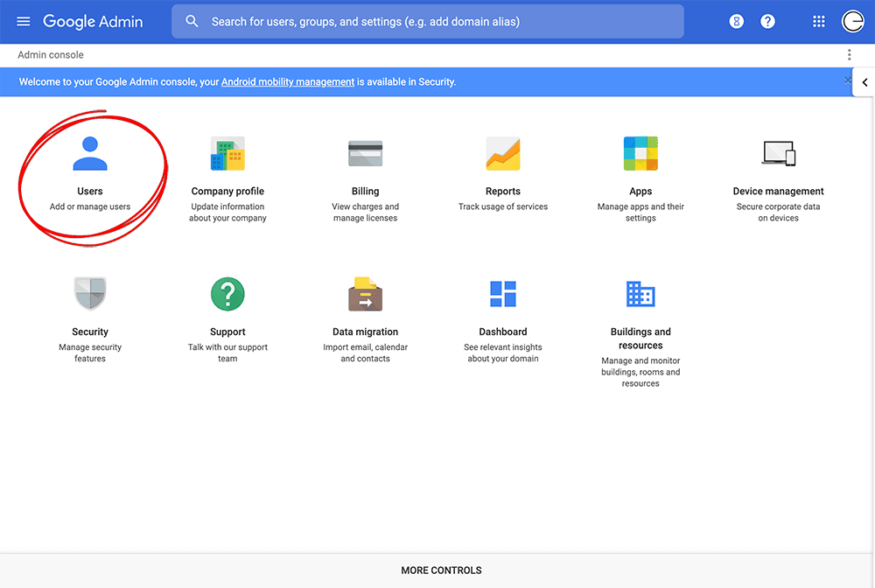Click the search bar for users and groups
Screen dimensions: 875x588
pos(427,21)
